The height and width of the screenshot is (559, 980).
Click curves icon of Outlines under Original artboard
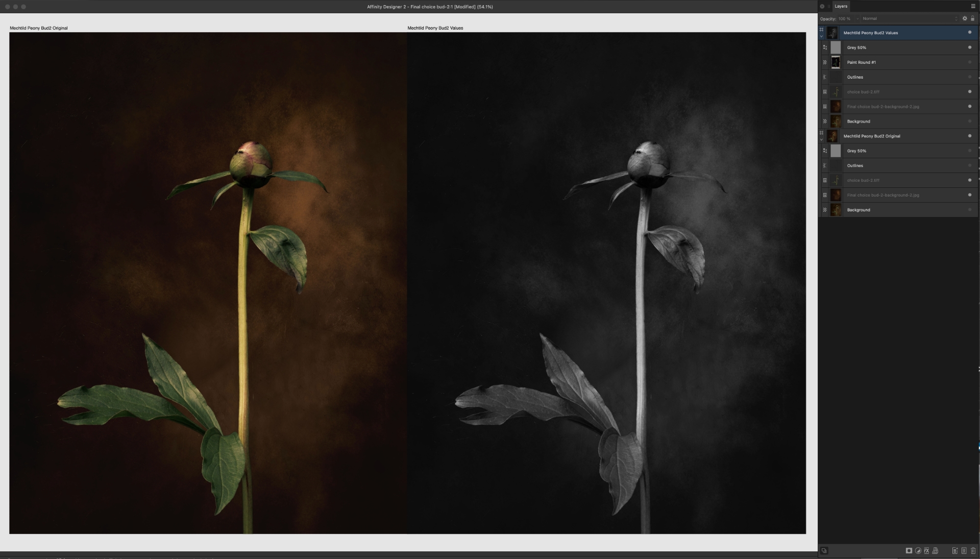(825, 165)
